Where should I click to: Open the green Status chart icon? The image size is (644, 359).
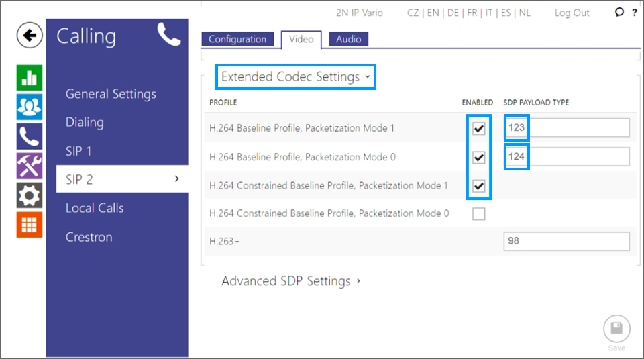click(30, 78)
